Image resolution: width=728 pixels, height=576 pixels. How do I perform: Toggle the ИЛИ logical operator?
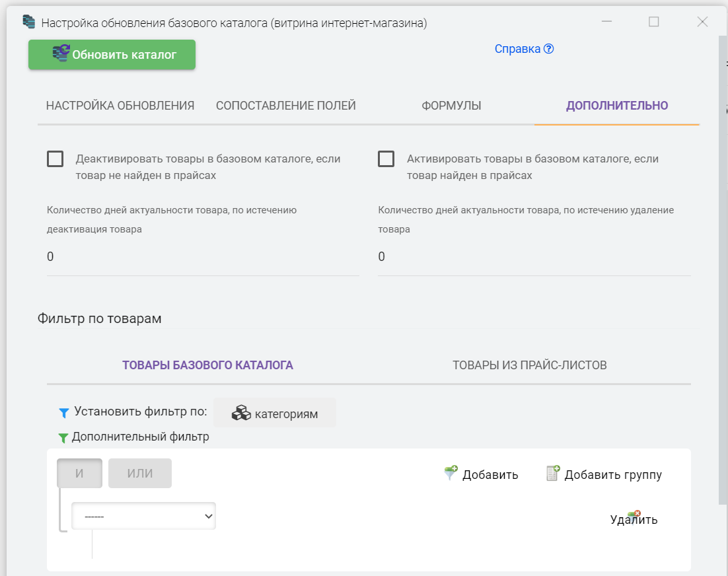[139, 474]
